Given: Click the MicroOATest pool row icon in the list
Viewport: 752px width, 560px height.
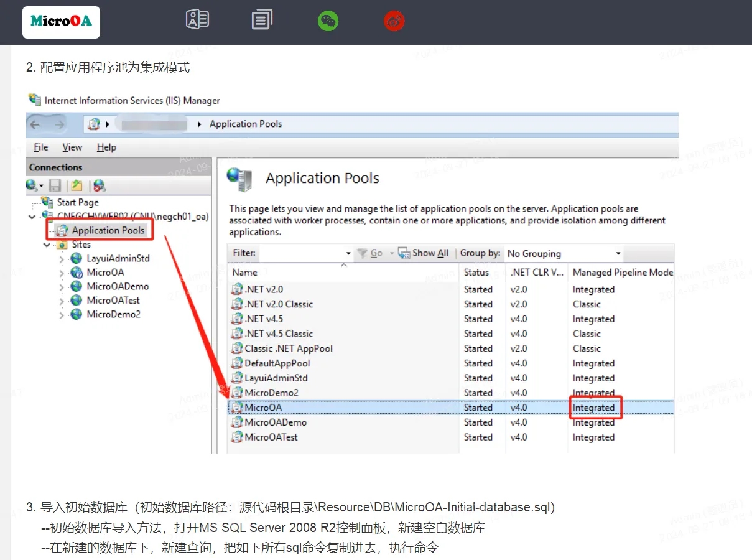Looking at the screenshot, I should 236,437.
